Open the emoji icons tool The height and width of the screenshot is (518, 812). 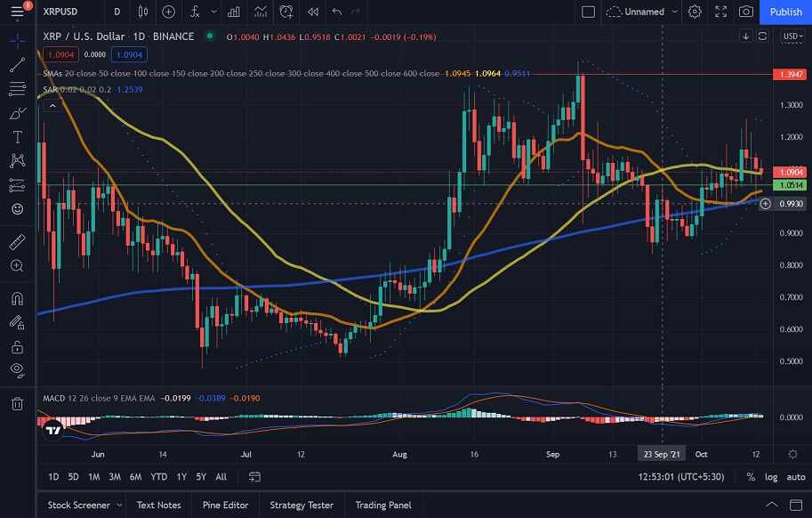(x=17, y=209)
